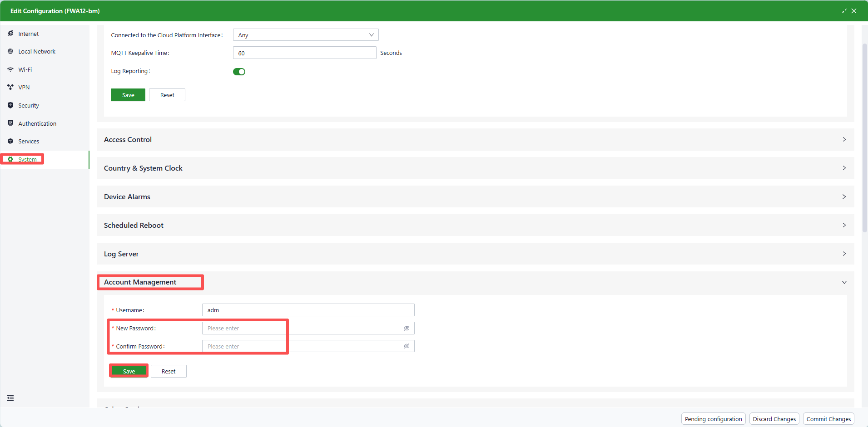The height and width of the screenshot is (427, 868).
Task: Focus the MQTT Keepalive Time field
Action: pyautogui.click(x=305, y=53)
